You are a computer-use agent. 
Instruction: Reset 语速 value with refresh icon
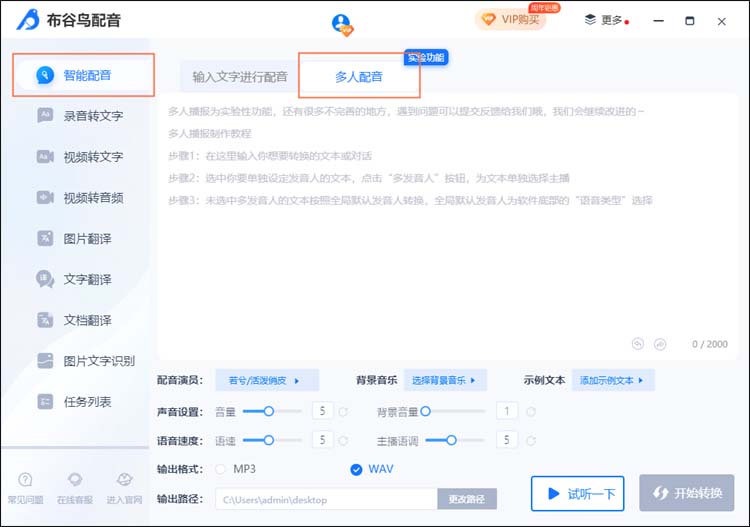tap(343, 440)
